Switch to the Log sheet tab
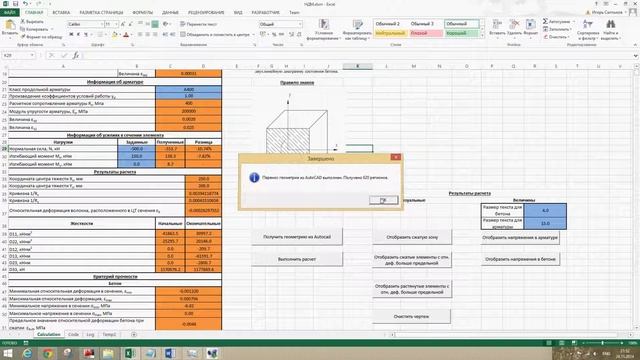The image size is (640, 360). click(90, 334)
